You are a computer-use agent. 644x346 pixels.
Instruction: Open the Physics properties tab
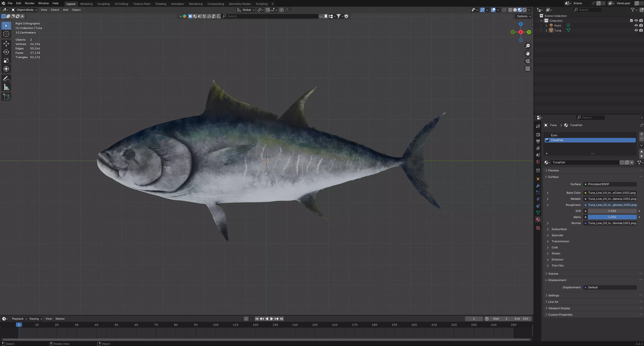click(538, 199)
